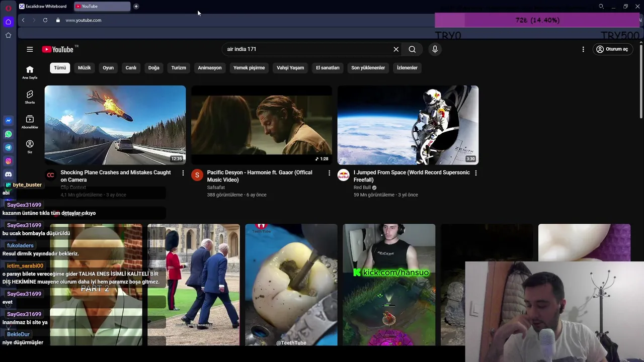
Task: Select the Son yüklenenler filter chip
Action: (x=368, y=68)
